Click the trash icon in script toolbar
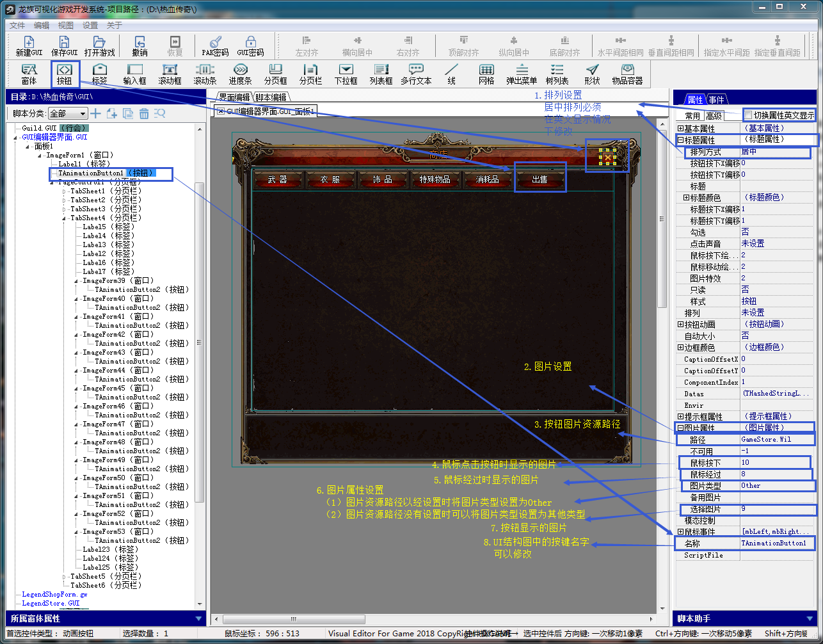This screenshot has width=823, height=644. pyautogui.click(x=144, y=113)
